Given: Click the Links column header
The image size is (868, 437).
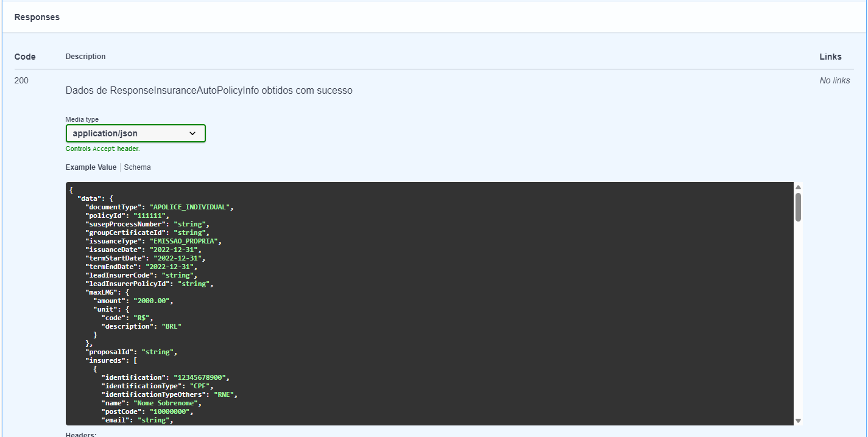Looking at the screenshot, I should click(830, 57).
